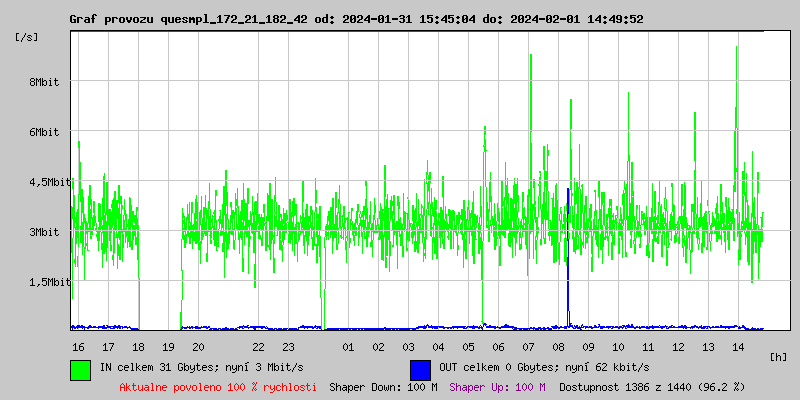The height and width of the screenshot is (400, 800).
Task: Click the red "Aktualne povoleno 100 % rychlosti" text
Action: [x=218, y=386]
